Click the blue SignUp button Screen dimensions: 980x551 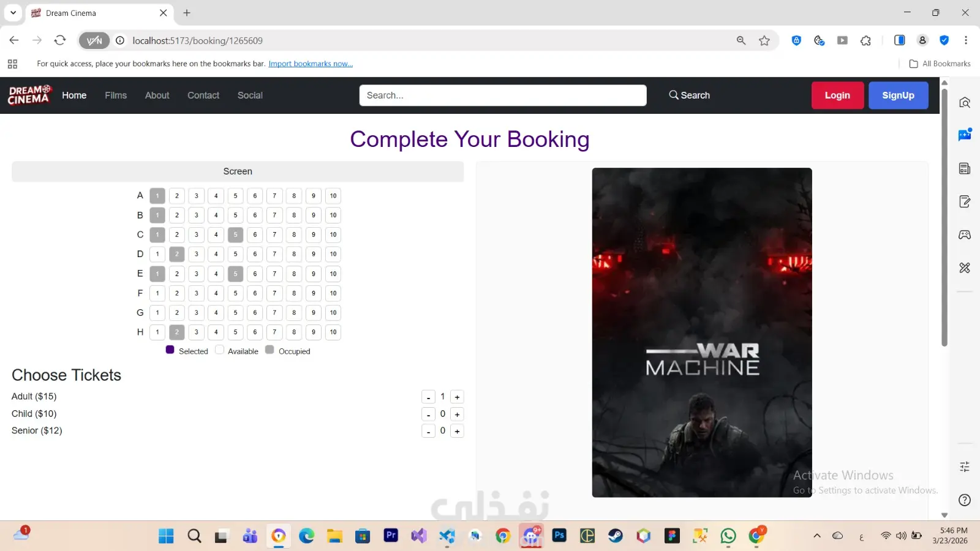pos(898,96)
